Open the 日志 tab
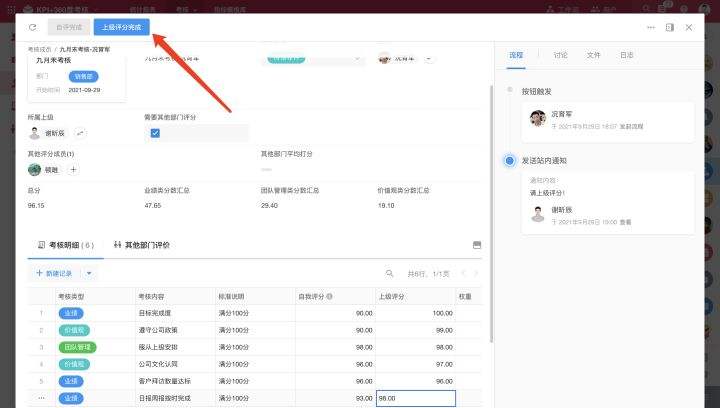The image size is (720, 408). [626, 55]
